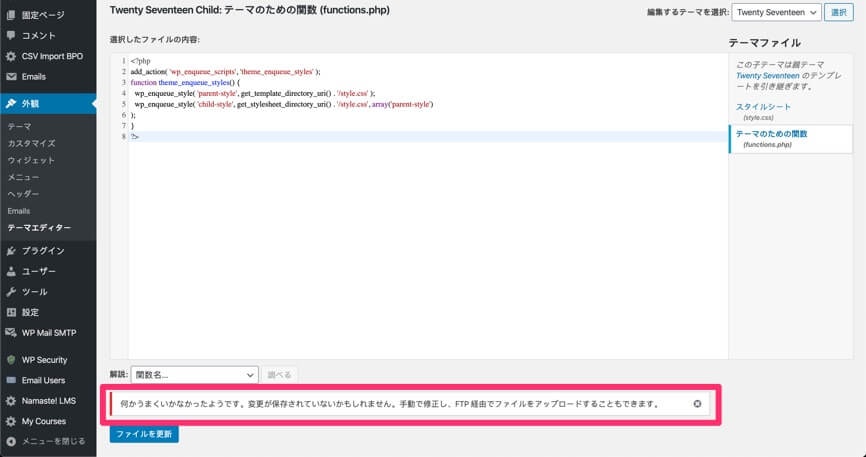The width and height of the screenshot is (866, 457).
Task: Click the 外観 paintbrush icon
Action: tap(11, 104)
